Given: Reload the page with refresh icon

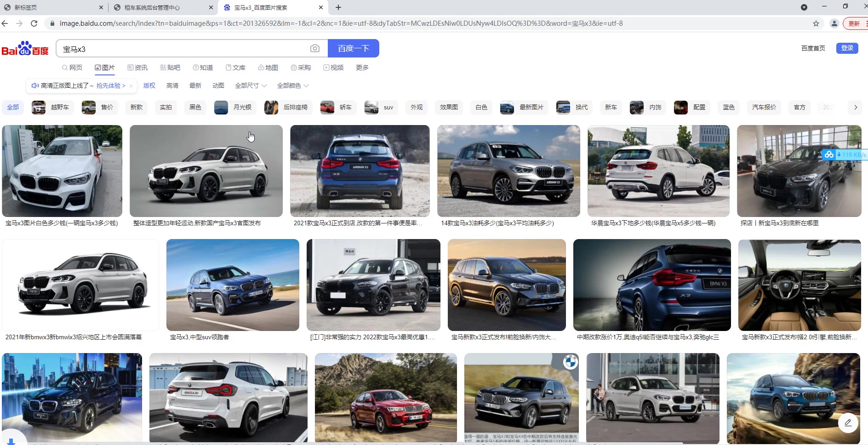Looking at the screenshot, I should click(34, 23).
